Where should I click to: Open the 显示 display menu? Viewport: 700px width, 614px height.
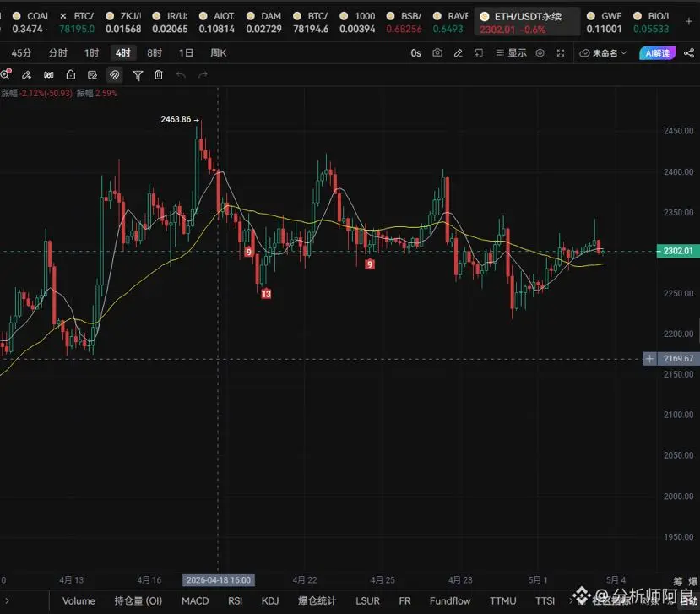pos(511,53)
